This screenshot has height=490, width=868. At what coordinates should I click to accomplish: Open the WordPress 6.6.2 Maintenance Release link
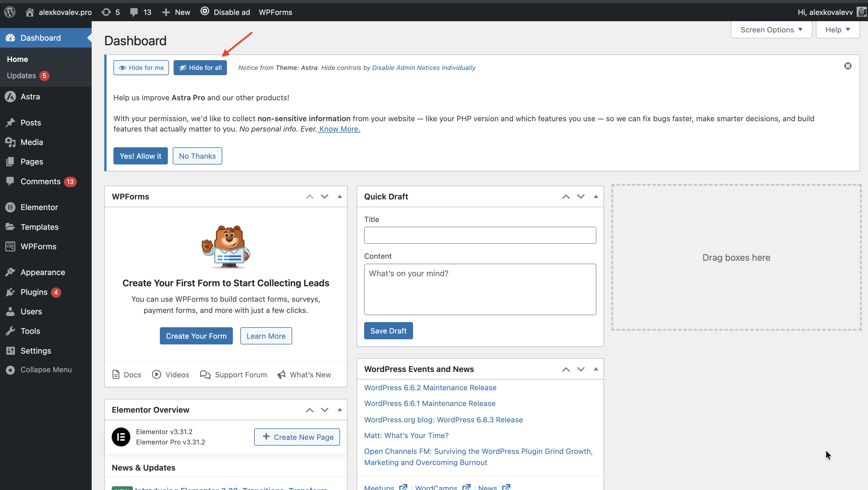coord(430,387)
